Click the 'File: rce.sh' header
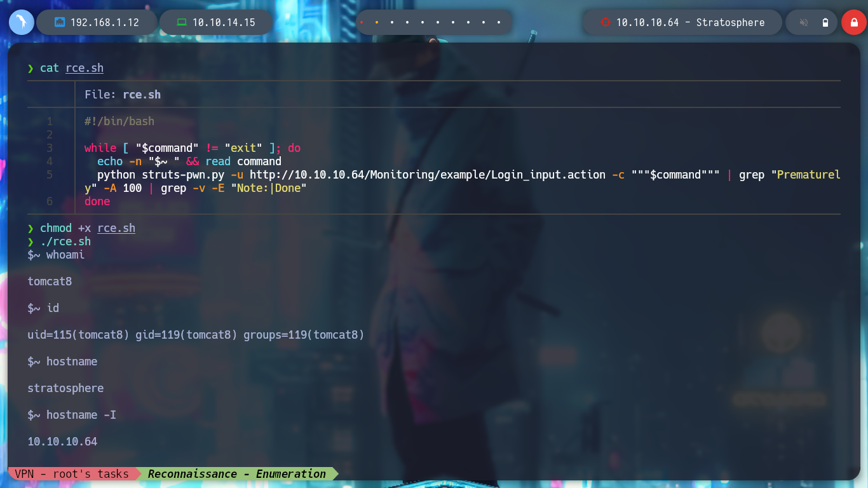The width and height of the screenshot is (868, 488). 123,95
